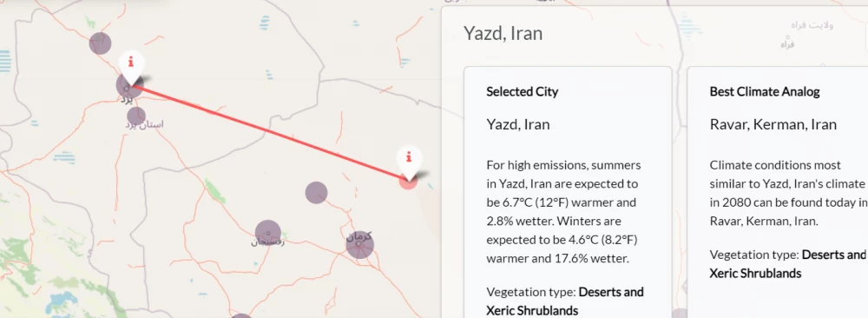Click the vegetation type text in the Selected City card
This screenshot has height=318, width=868.
tap(565, 301)
